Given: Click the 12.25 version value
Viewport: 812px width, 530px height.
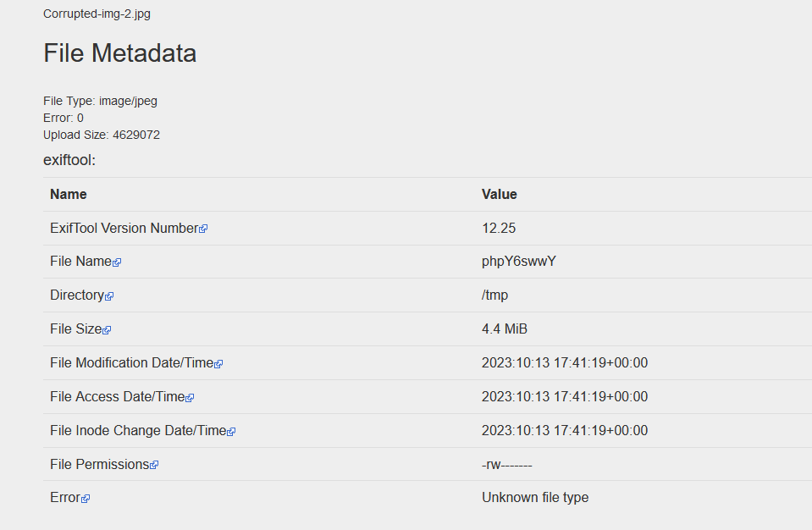Looking at the screenshot, I should (499, 228).
